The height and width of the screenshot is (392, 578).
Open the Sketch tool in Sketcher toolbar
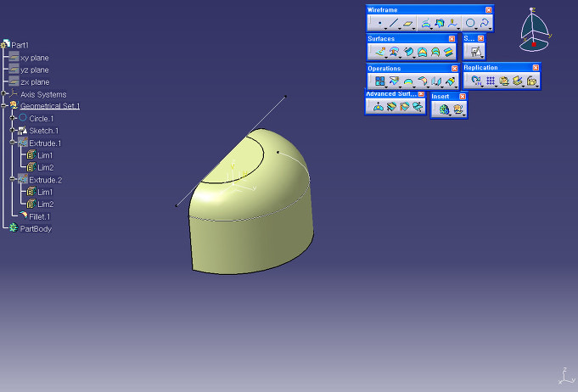475,52
